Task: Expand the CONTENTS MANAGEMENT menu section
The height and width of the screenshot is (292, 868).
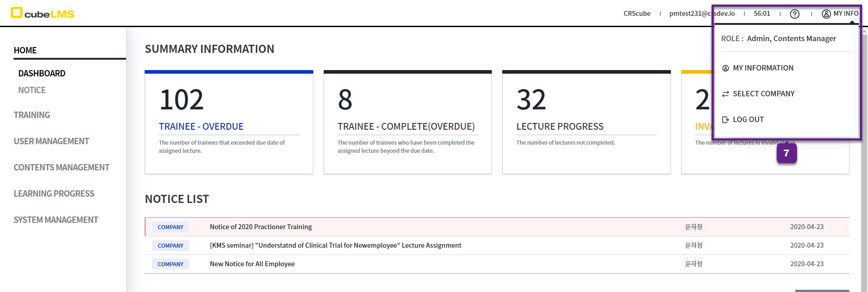Action: click(x=61, y=167)
